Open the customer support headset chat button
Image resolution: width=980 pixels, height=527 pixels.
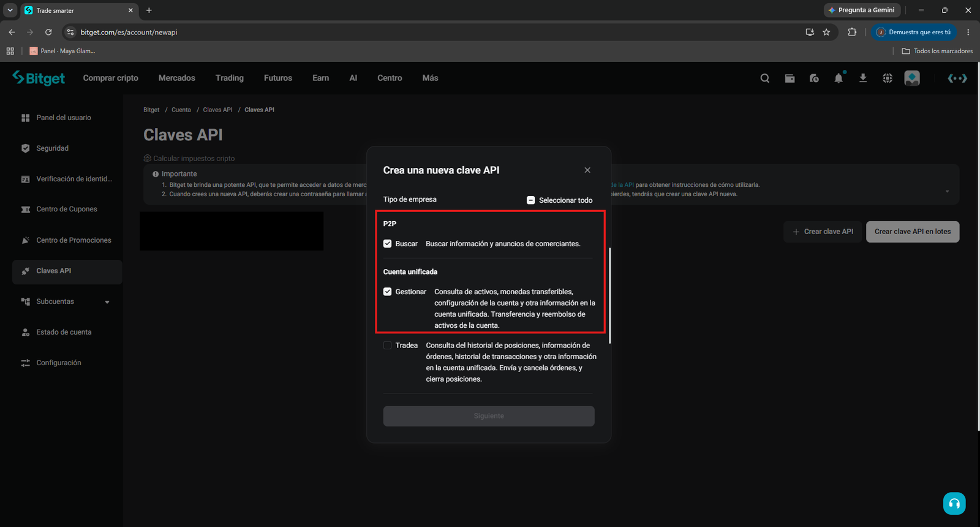[954, 504]
